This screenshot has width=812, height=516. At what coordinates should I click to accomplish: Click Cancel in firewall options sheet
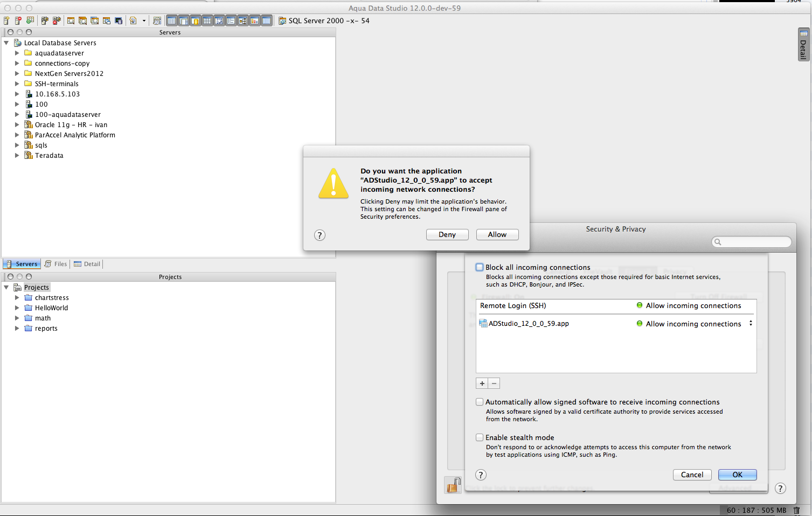692,475
